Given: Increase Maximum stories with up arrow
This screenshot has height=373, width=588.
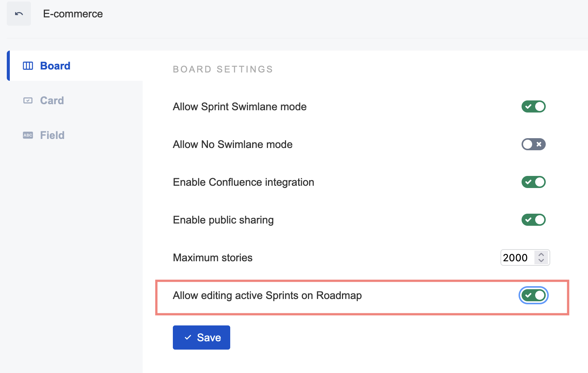Looking at the screenshot, I should pyautogui.click(x=541, y=254).
